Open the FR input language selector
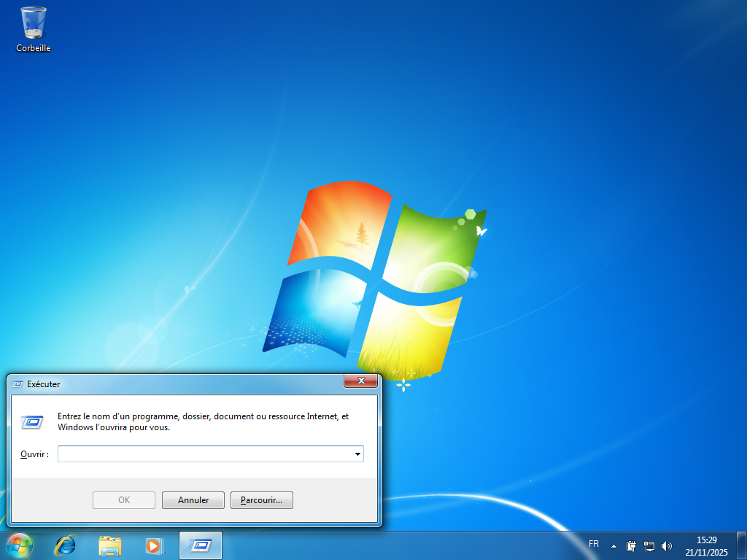This screenshot has height=560, width=747. (594, 545)
